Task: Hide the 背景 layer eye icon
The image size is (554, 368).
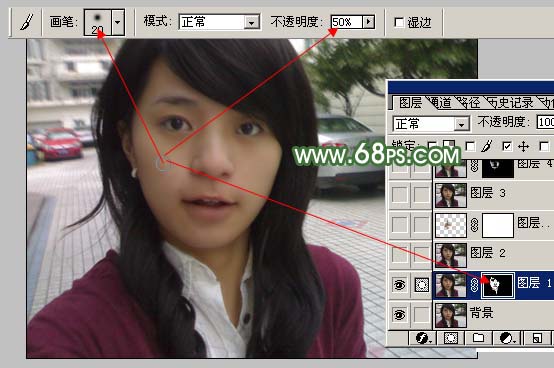Action: point(400,315)
